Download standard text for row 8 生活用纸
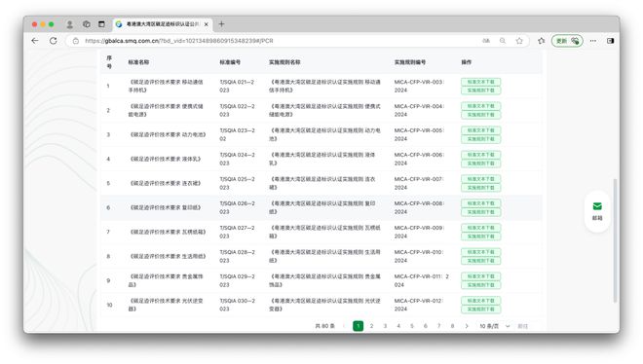The width and height of the screenshot is (643, 364). [x=480, y=252]
